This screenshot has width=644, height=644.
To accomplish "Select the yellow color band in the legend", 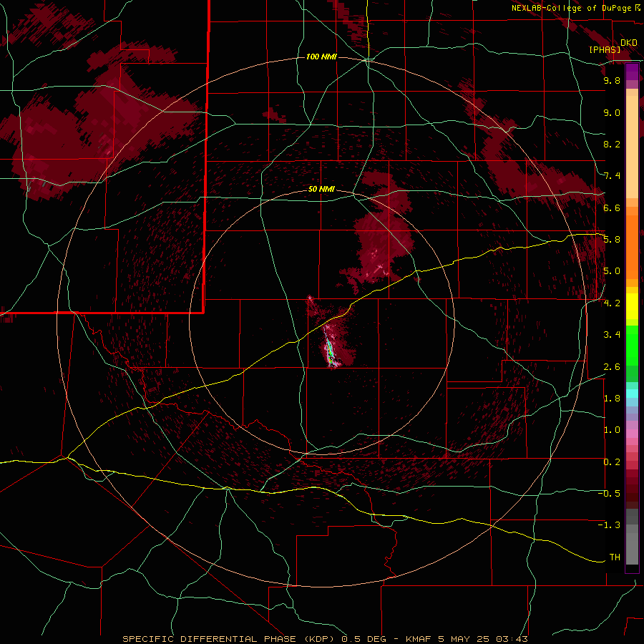I will point(632,306).
